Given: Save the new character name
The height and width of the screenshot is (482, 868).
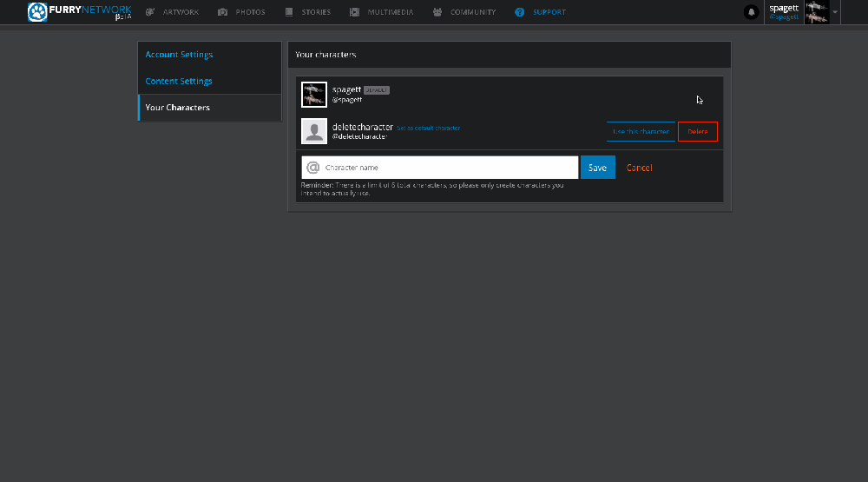Looking at the screenshot, I should coord(597,168).
